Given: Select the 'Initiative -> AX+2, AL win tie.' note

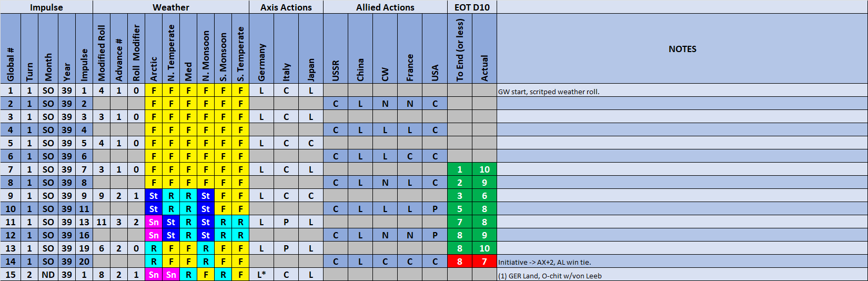Looking at the screenshot, I should click(x=544, y=262).
